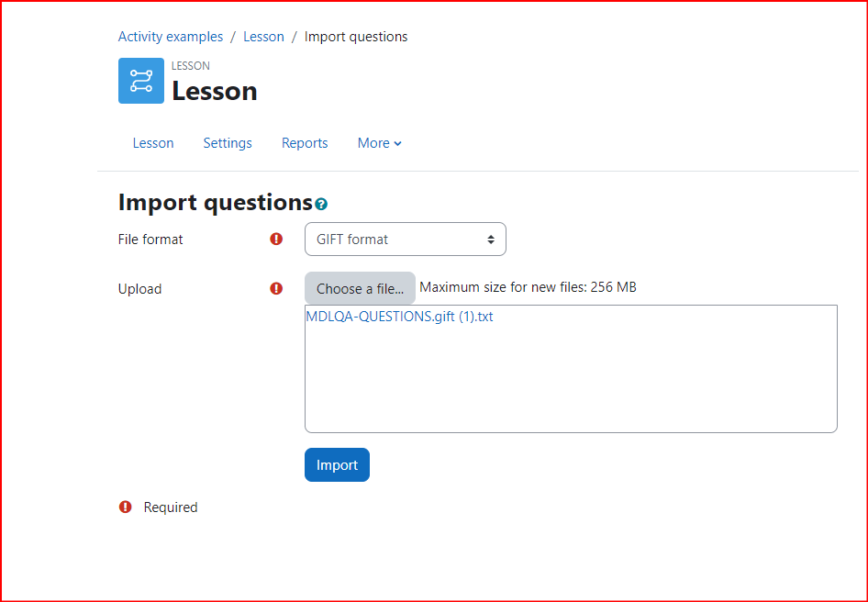Click the Maximum size for new files text

pos(529,287)
